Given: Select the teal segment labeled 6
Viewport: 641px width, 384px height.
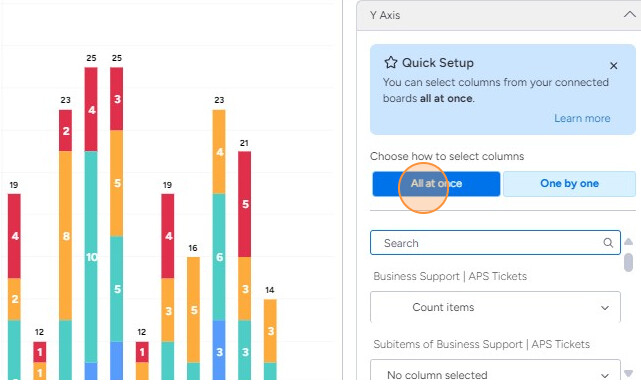Looking at the screenshot, I should click(219, 257).
